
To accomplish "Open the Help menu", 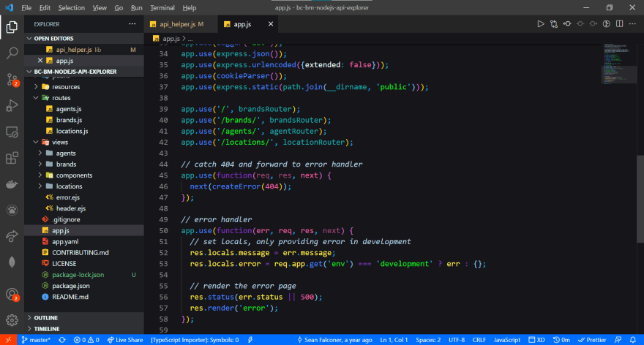I will coord(190,7).
